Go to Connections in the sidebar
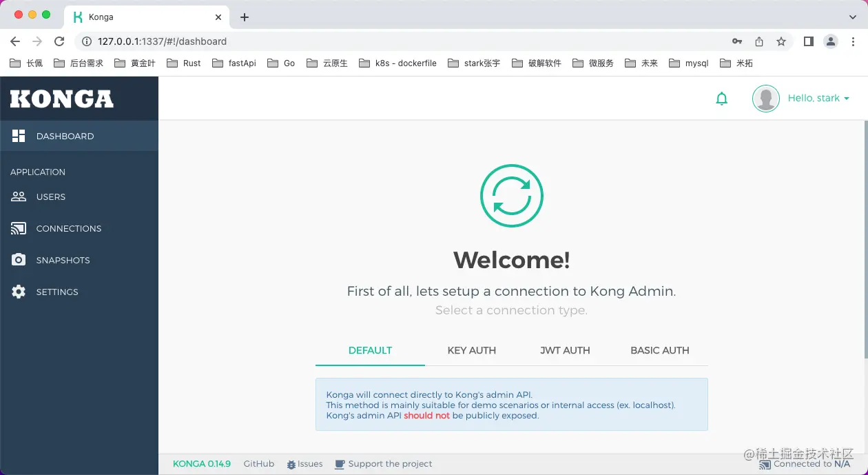Image resolution: width=868 pixels, height=475 pixels. point(79,228)
